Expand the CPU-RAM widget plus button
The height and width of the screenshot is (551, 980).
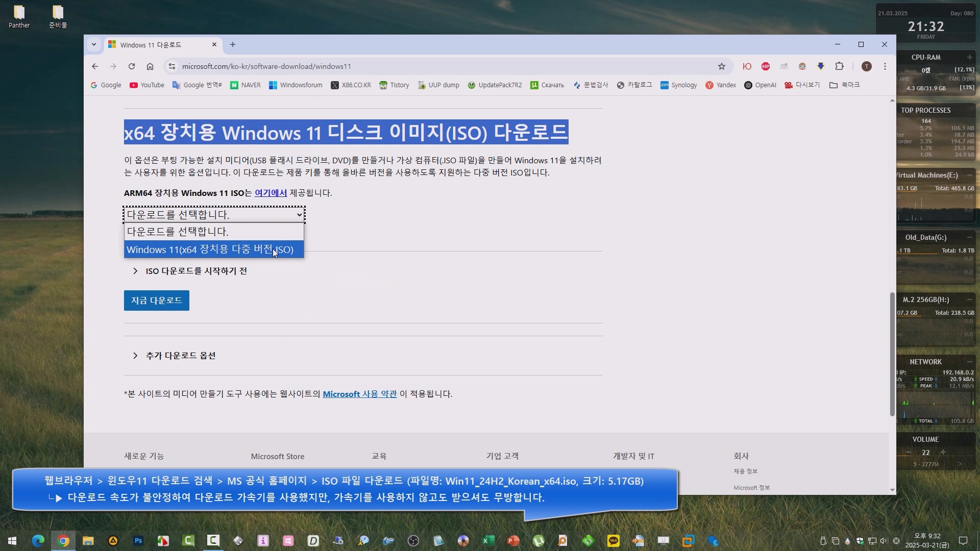point(969,57)
